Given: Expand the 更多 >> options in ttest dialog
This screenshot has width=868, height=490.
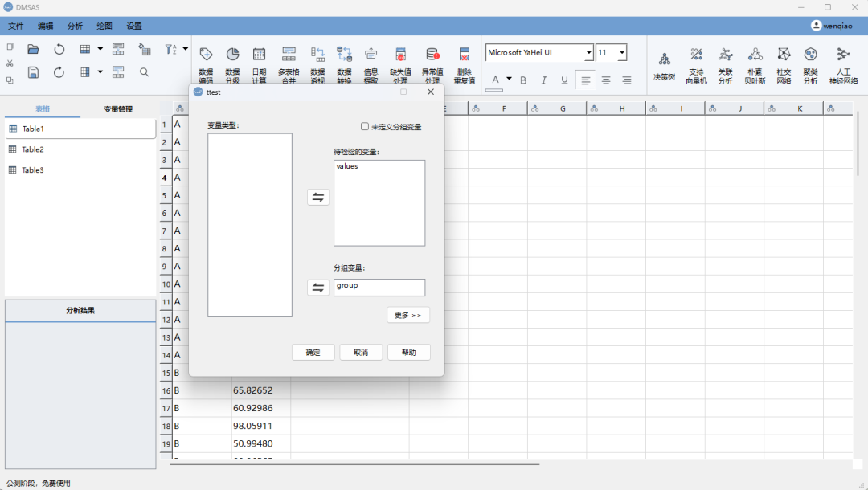Looking at the screenshot, I should point(408,315).
